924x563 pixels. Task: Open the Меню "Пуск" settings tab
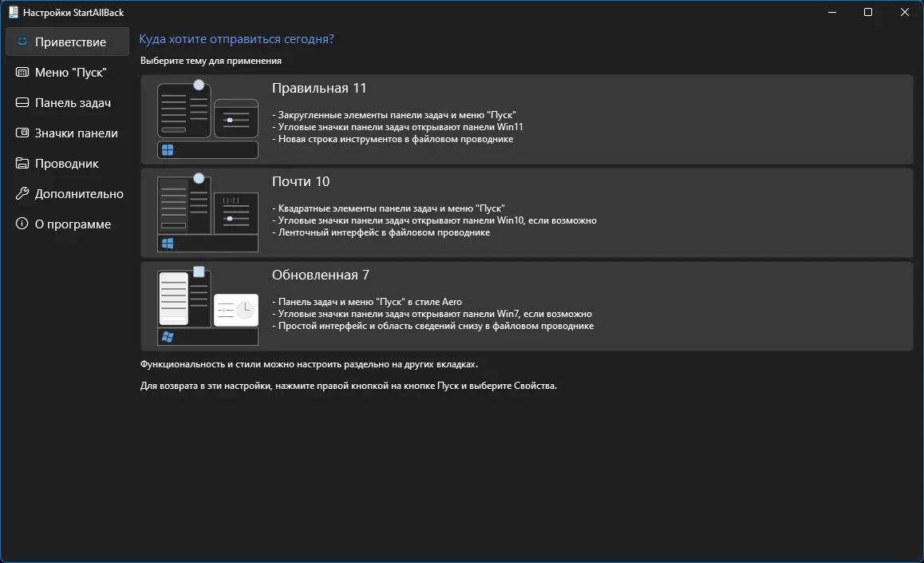click(67, 72)
